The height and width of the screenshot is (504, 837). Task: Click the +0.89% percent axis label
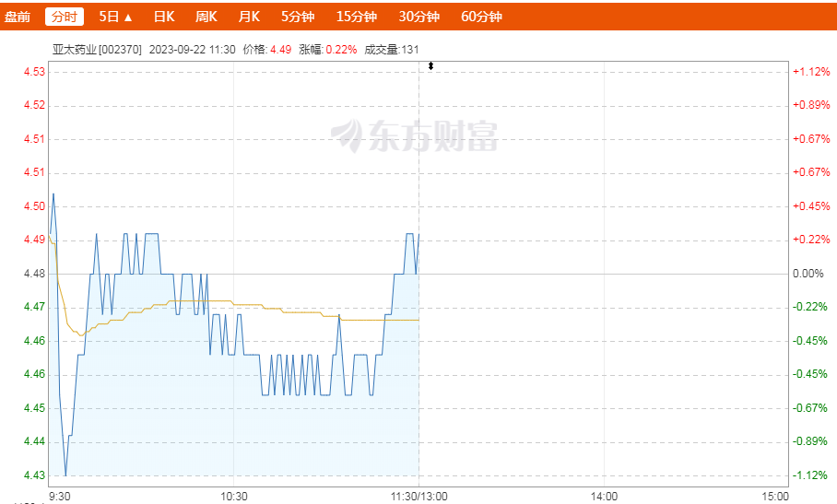pos(811,105)
